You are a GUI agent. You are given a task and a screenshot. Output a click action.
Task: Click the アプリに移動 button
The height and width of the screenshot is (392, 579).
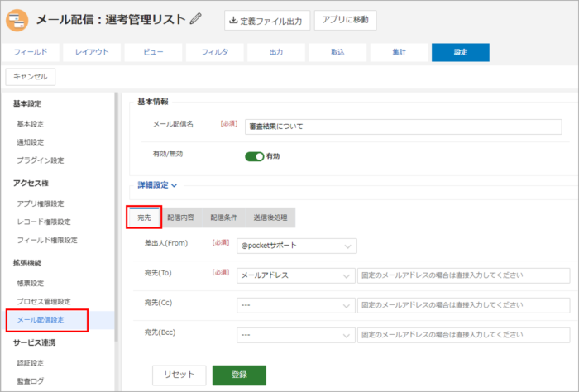[x=345, y=20]
